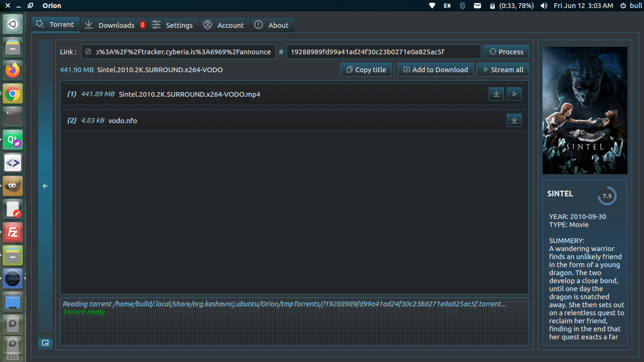Open compact mode via bottom-left panel icon

point(45,343)
